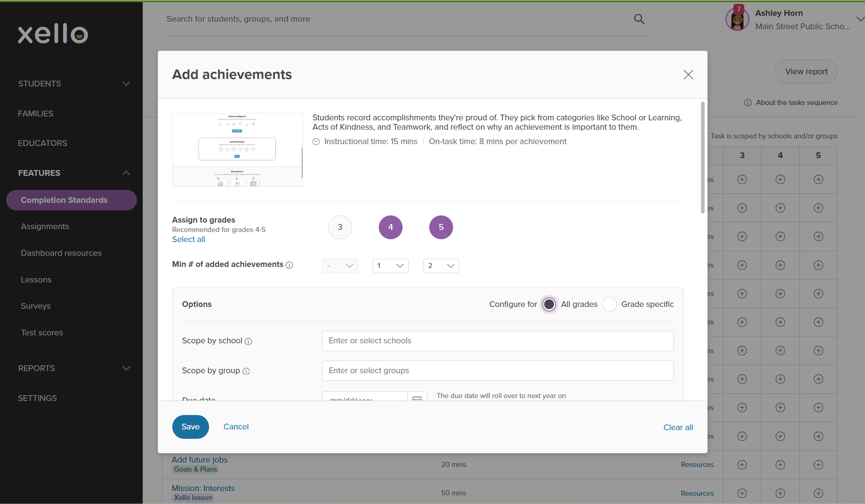Image resolution: width=865 pixels, height=504 pixels.
Task: Click the info icon beside Scope by group
Action: 247,371
